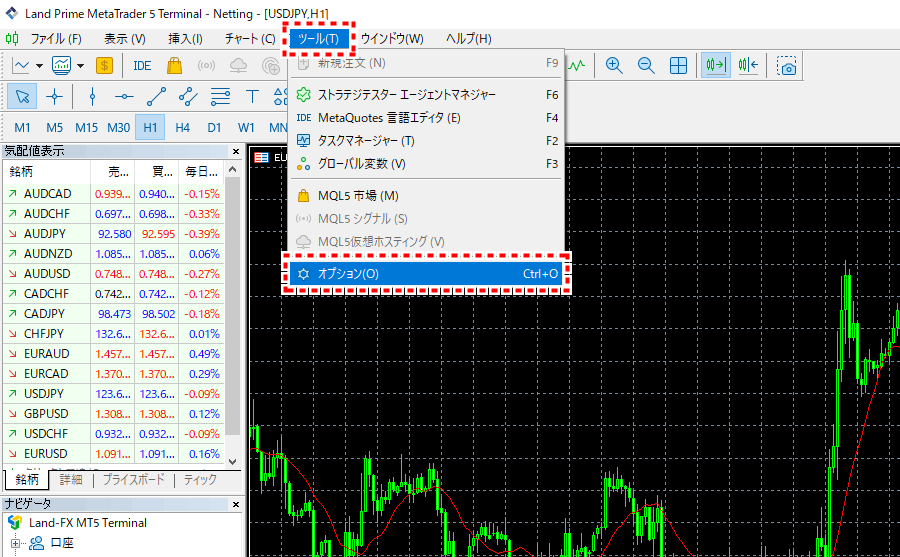Open MetaQuotes 言語エディタ (E) entry
Viewport: 900px width, 557px height.
click(x=426, y=118)
